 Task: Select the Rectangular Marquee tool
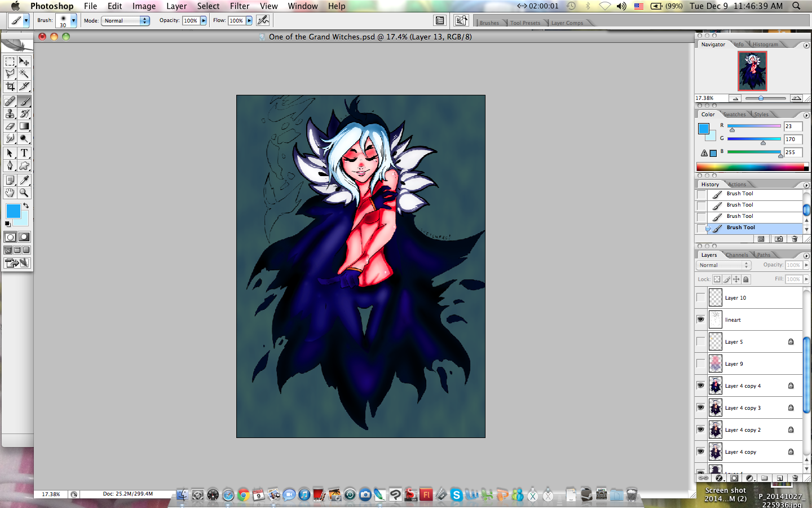(x=10, y=62)
